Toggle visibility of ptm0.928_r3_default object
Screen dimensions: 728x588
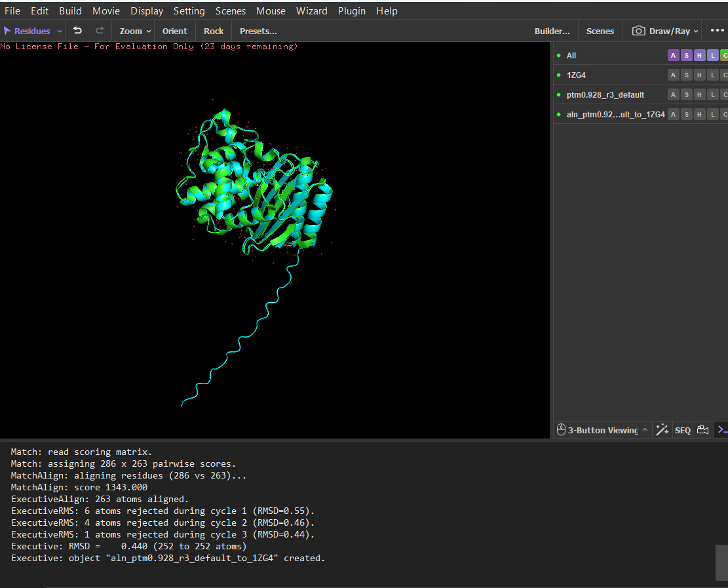(x=559, y=95)
